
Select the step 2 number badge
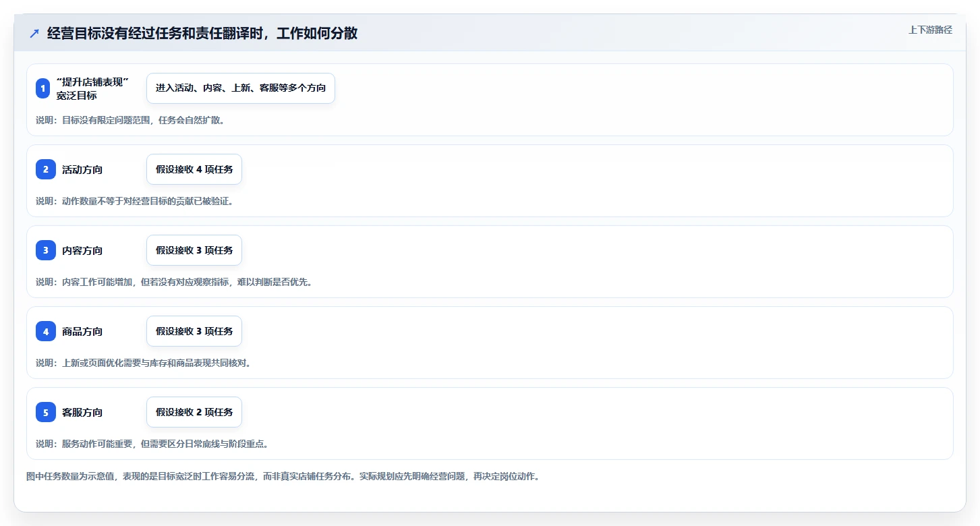click(46, 169)
